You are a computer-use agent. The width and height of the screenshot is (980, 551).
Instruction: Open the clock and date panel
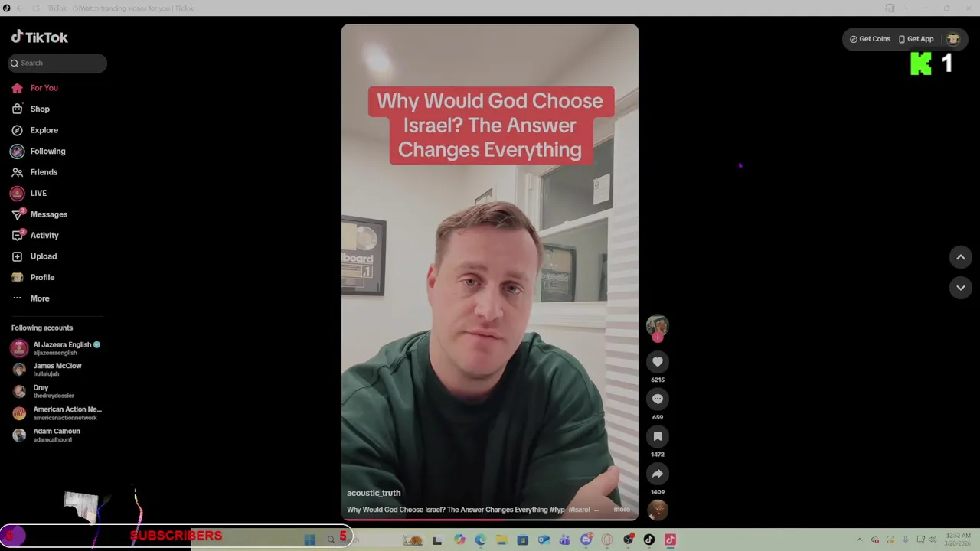point(959,540)
